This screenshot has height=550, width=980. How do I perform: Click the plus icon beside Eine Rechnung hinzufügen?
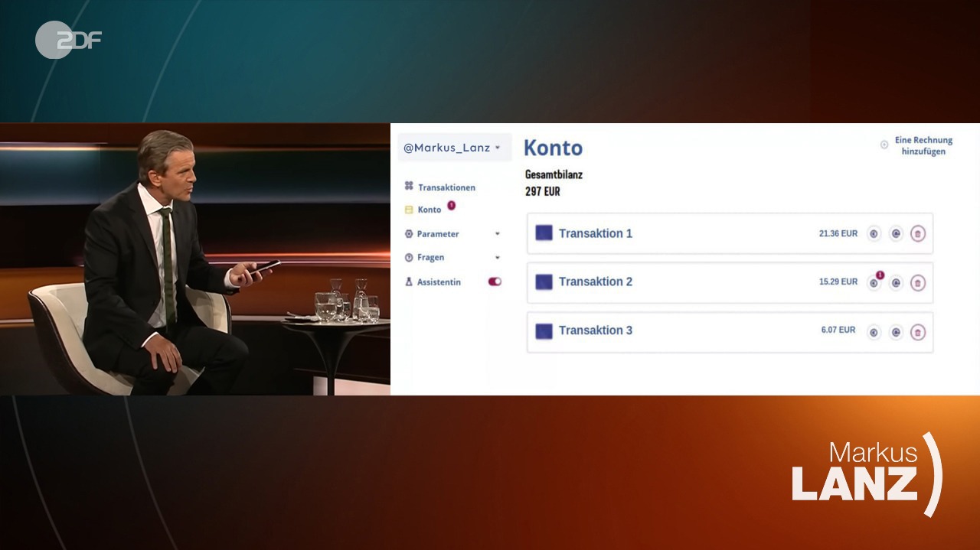pos(884,145)
